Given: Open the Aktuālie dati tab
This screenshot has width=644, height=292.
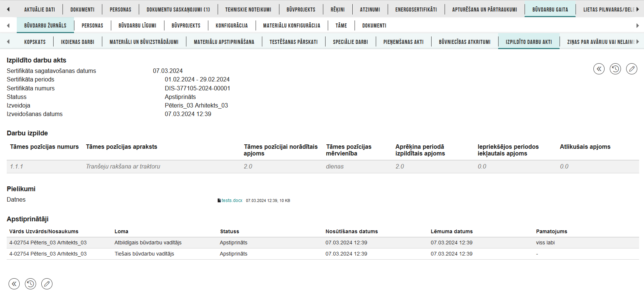Looking at the screenshot, I should [x=39, y=9].
